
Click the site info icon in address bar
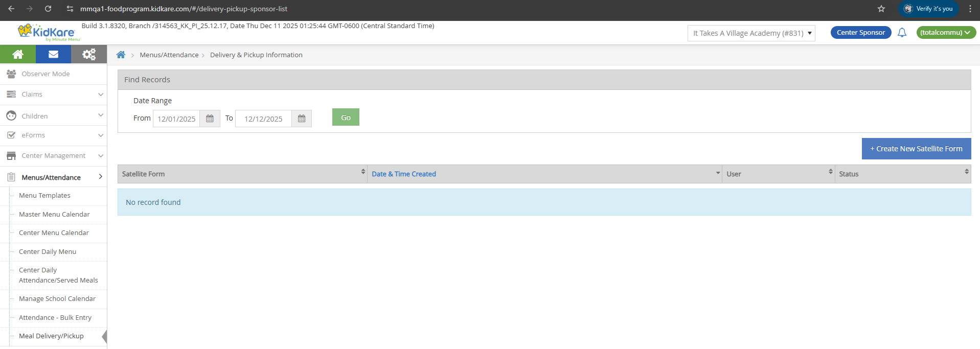[70, 9]
